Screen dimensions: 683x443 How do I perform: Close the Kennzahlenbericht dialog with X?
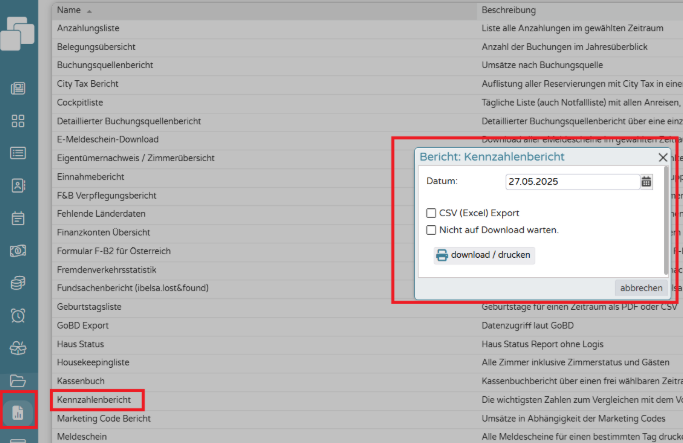[662, 157]
